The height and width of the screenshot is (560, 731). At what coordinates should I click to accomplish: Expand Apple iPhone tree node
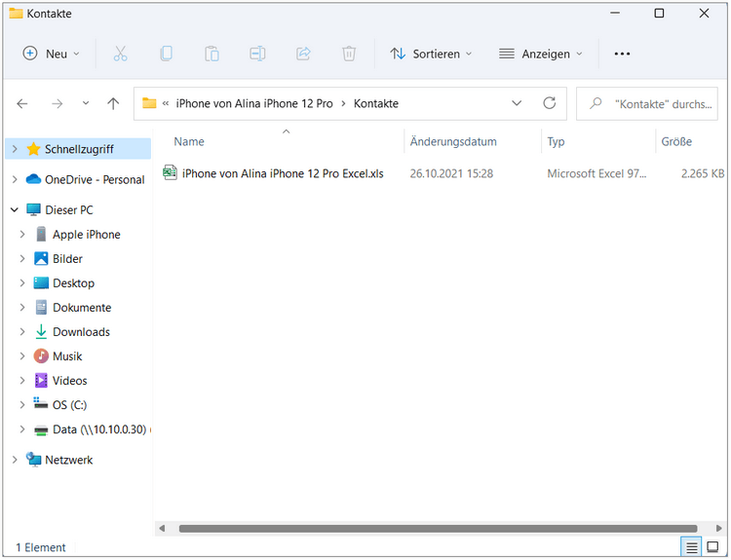tap(22, 235)
